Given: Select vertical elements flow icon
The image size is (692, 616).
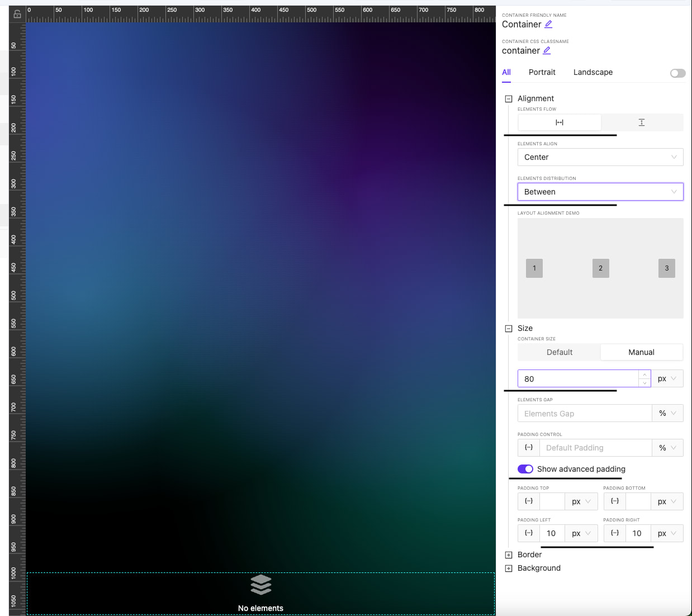Looking at the screenshot, I should click(641, 122).
